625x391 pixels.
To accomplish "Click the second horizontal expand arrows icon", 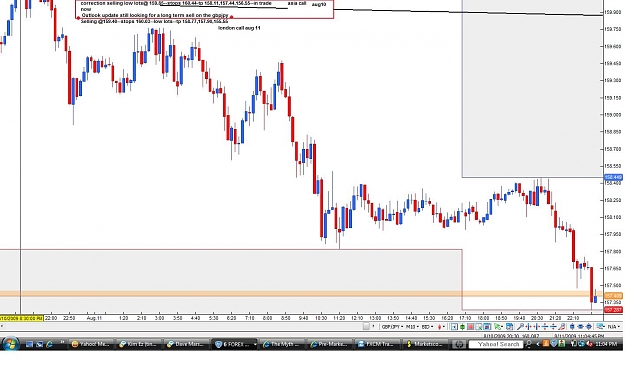I will (x=537, y=327).
